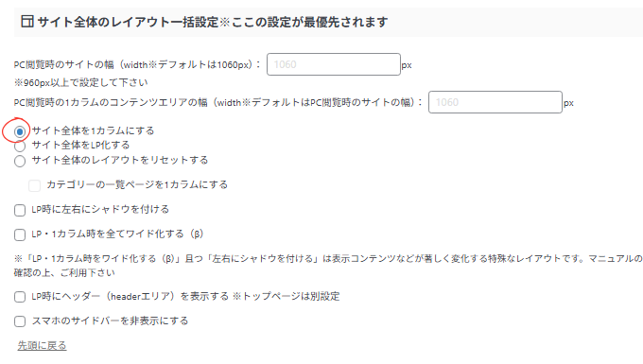
Task: Check カテゴリーの一覧ページを1カラムにする box
Action: (34, 185)
